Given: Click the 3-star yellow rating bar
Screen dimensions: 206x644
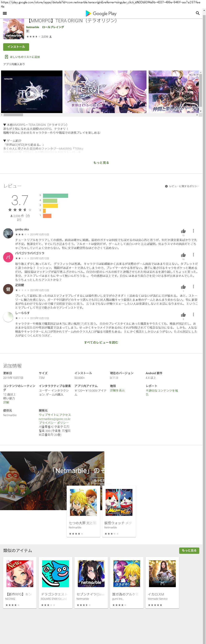Looking at the screenshot, I should [x=50, y=206].
